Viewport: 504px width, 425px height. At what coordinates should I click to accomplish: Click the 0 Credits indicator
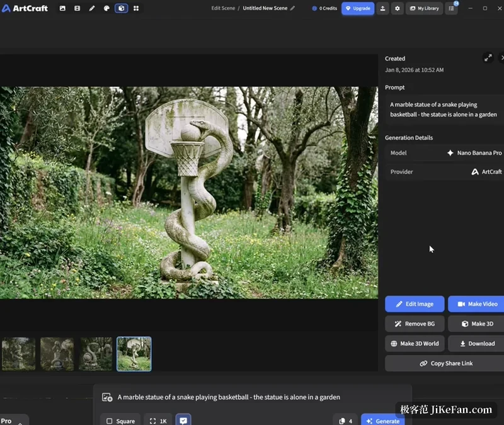point(324,8)
